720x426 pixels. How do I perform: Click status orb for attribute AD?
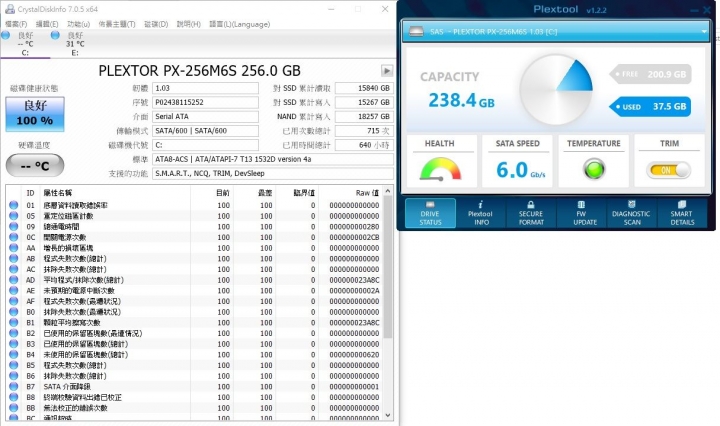click(14, 280)
